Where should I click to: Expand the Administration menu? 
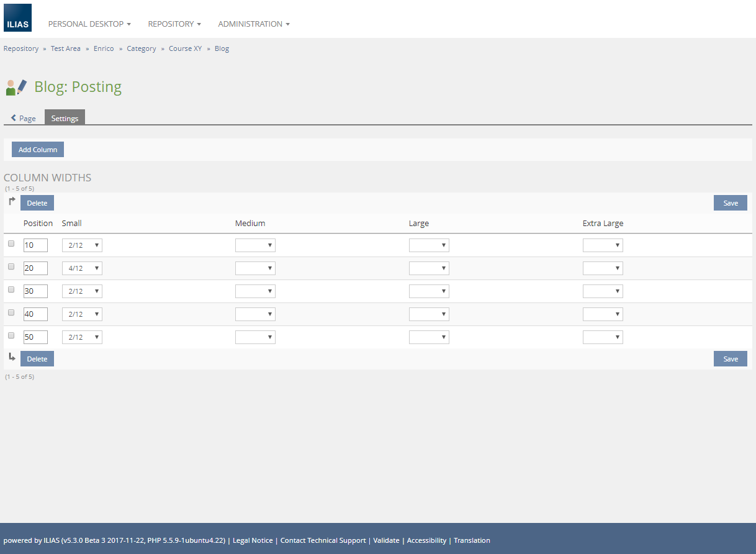click(x=254, y=24)
